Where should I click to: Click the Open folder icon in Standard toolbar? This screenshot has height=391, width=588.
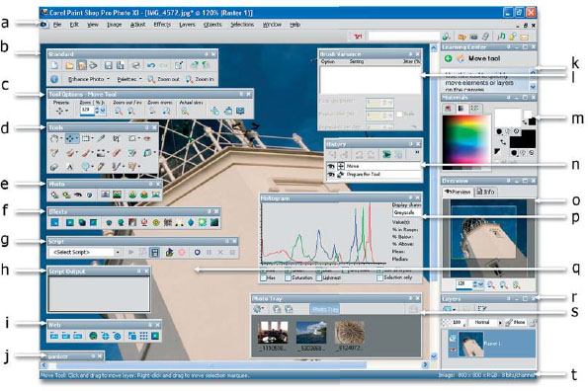tap(69, 66)
